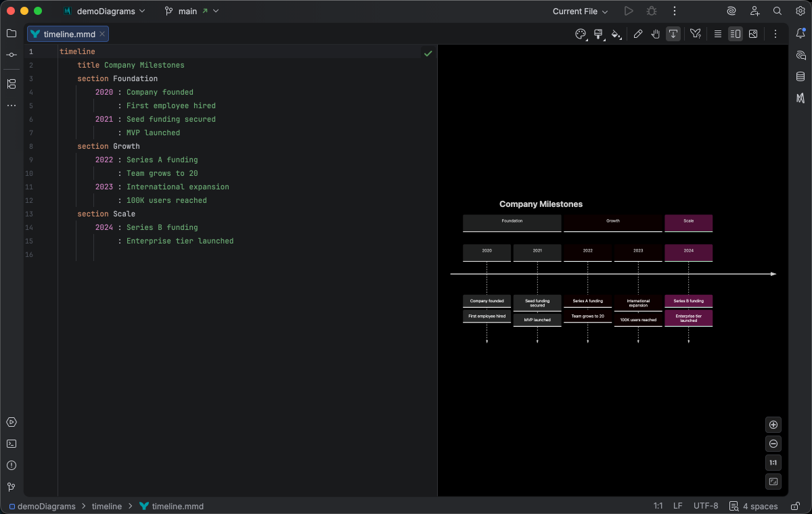
Task: Open the Current File run configuration dropdown
Action: coord(580,11)
